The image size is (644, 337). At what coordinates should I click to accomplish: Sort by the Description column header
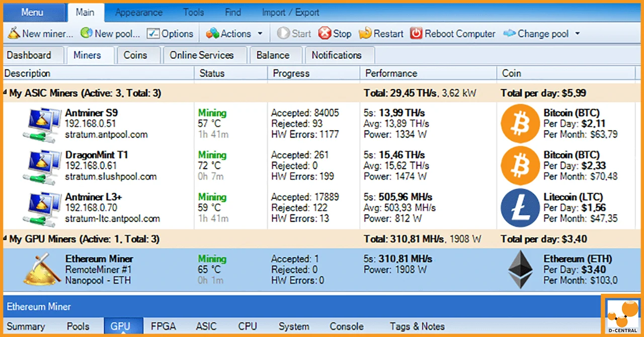[x=98, y=73]
